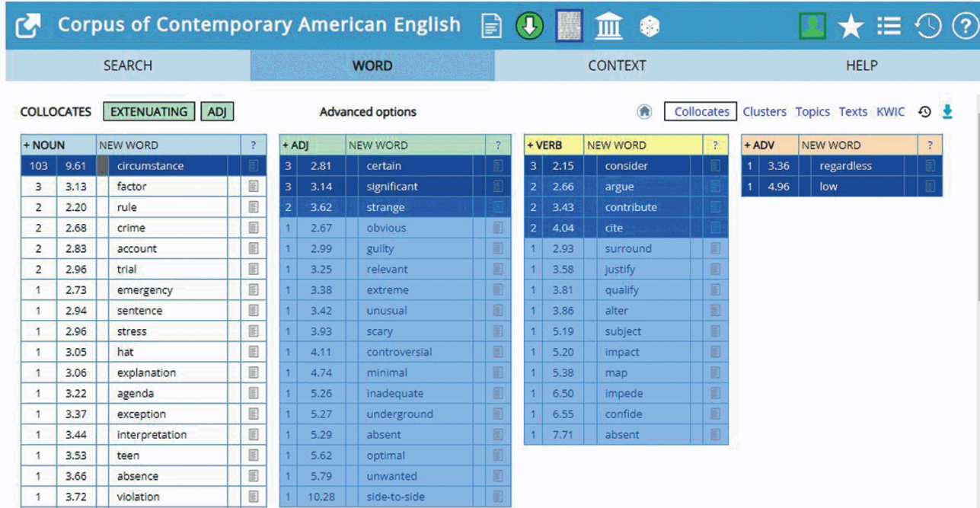Select the Collocates view link
Screen dimensions: 980x508
(701, 112)
